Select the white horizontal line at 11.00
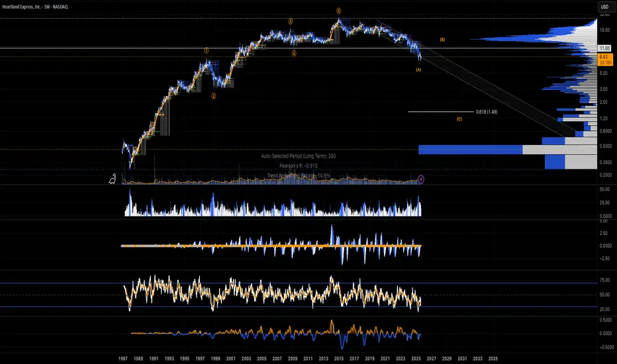The height and width of the screenshot is (364, 617). pyautogui.click(x=299, y=48)
